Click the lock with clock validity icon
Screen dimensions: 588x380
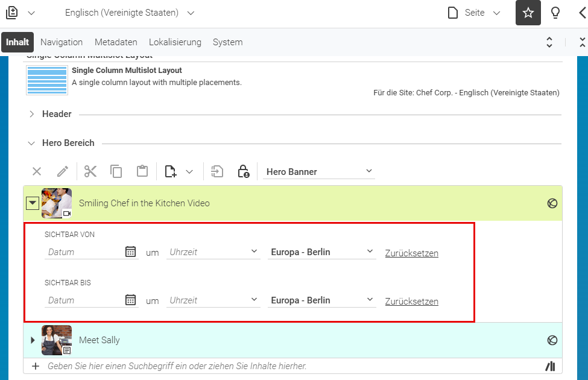[x=244, y=171]
